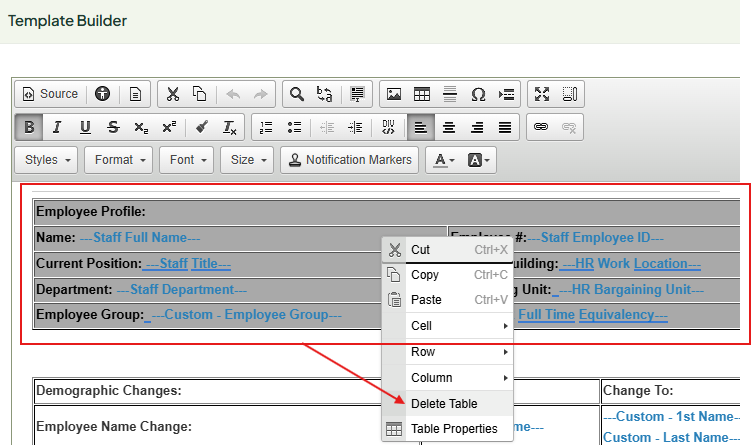The width and height of the screenshot is (752, 445).
Task: Click the ---HR Work Location--- link
Action: pyautogui.click(x=630, y=263)
